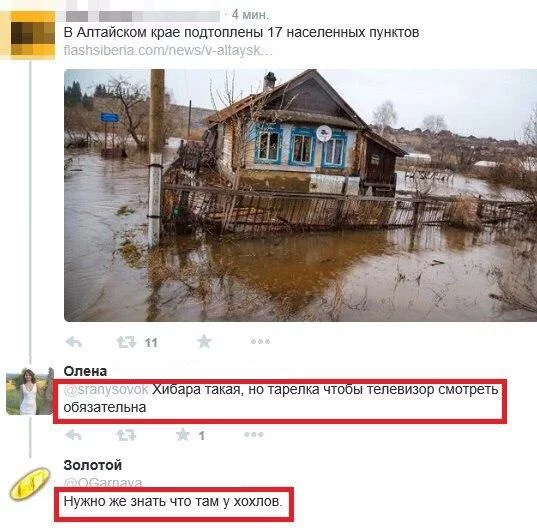Select the tweet headline about Алтайском крае
Image resolution: width=537 pixels, height=528 pixels.
click(241, 33)
